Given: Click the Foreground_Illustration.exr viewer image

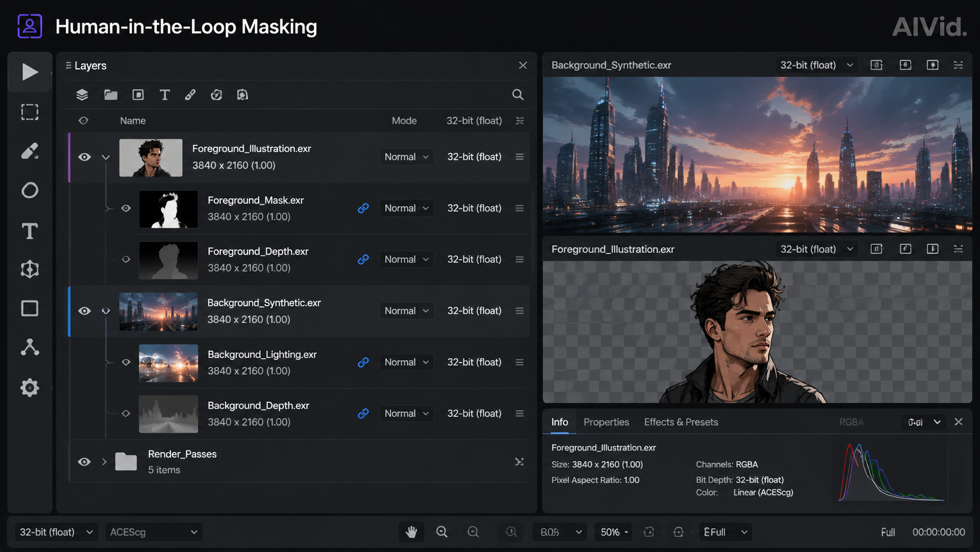Looking at the screenshot, I should click(757, 332).
